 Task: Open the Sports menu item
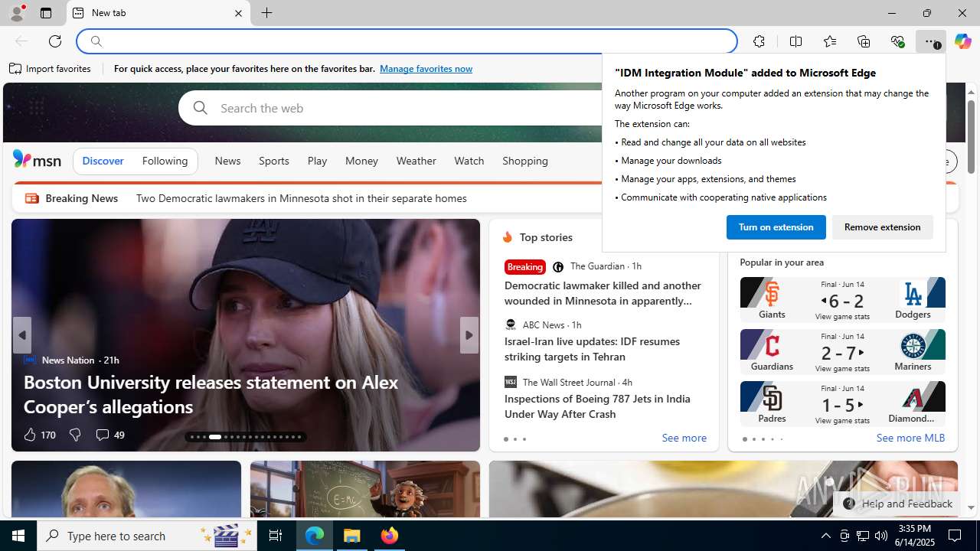pyautogui.click(x=273, y=161)
